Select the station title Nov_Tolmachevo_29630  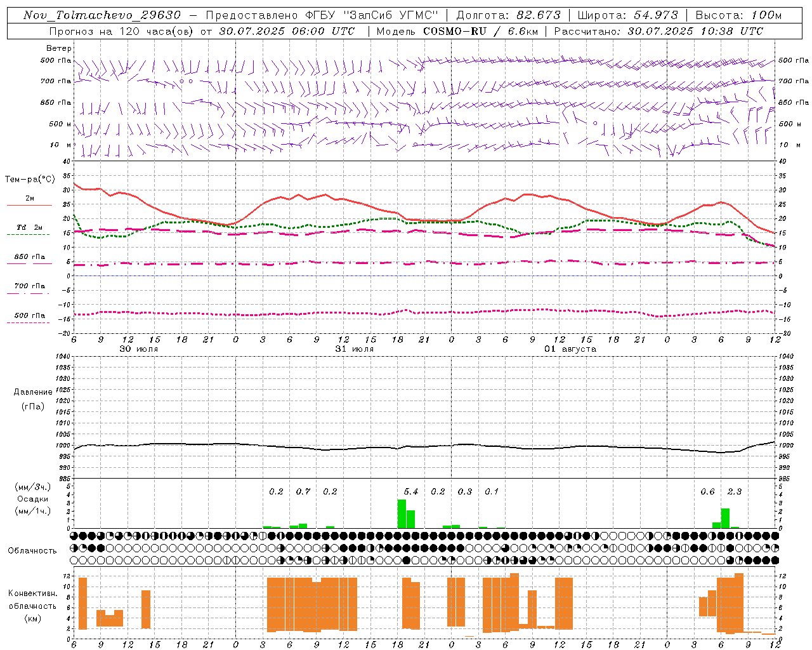102,15
